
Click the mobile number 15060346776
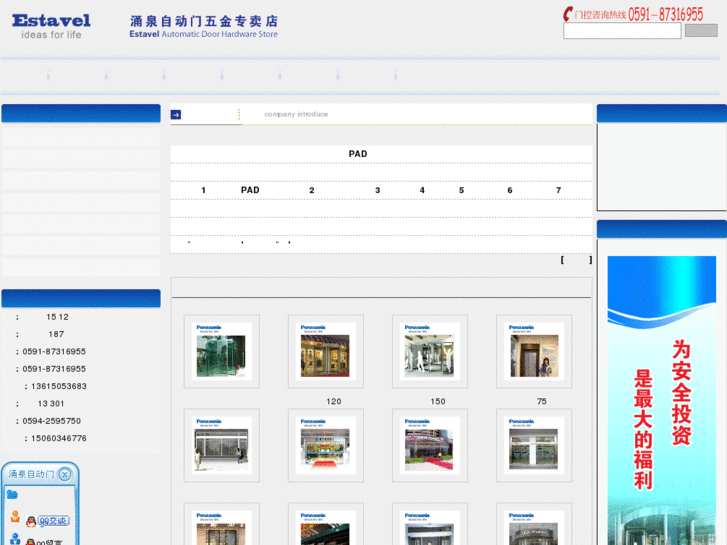point(59,438)
